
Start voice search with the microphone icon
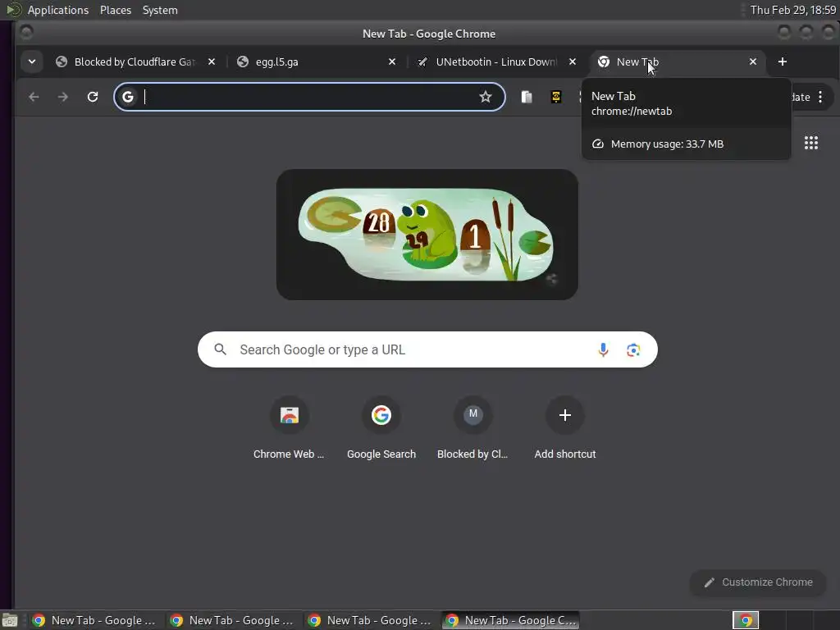click(x=603, y=349)
